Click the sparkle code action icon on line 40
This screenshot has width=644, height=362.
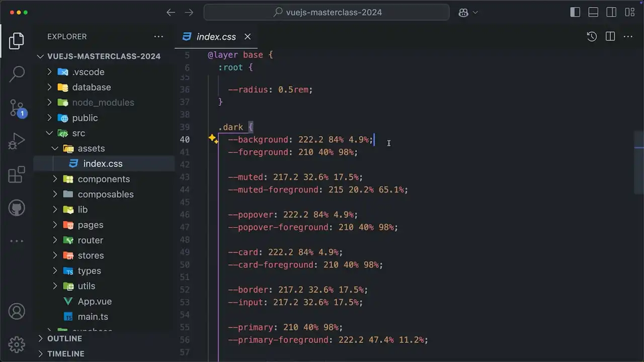pyautogui.click(x=213, y=139)
